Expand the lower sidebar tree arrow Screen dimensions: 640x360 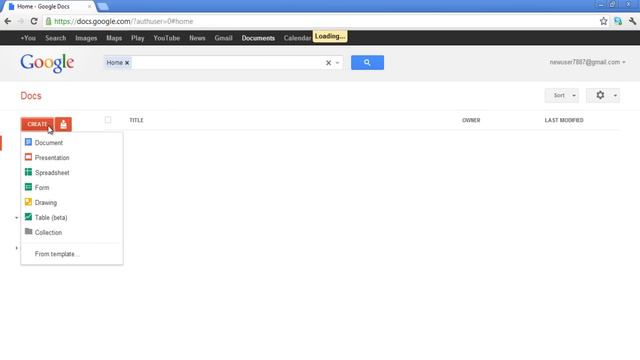[x=16, y=248]
